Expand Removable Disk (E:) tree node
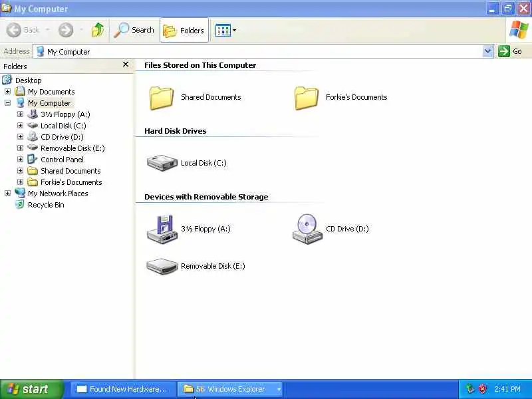The image size is (532, 399). pos(20,148)
